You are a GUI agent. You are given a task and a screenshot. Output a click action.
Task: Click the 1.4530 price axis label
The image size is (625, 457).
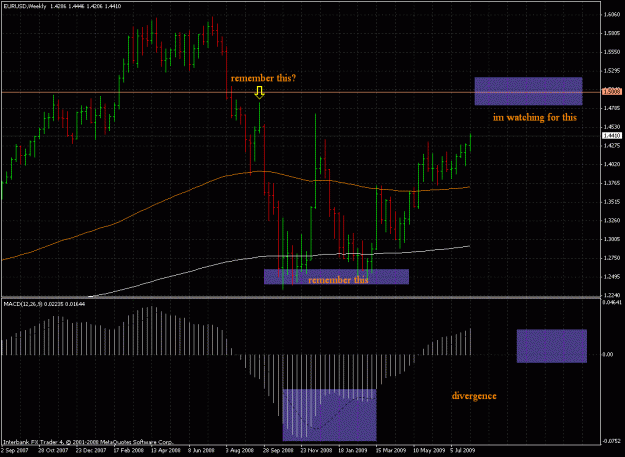coord(612,127)
